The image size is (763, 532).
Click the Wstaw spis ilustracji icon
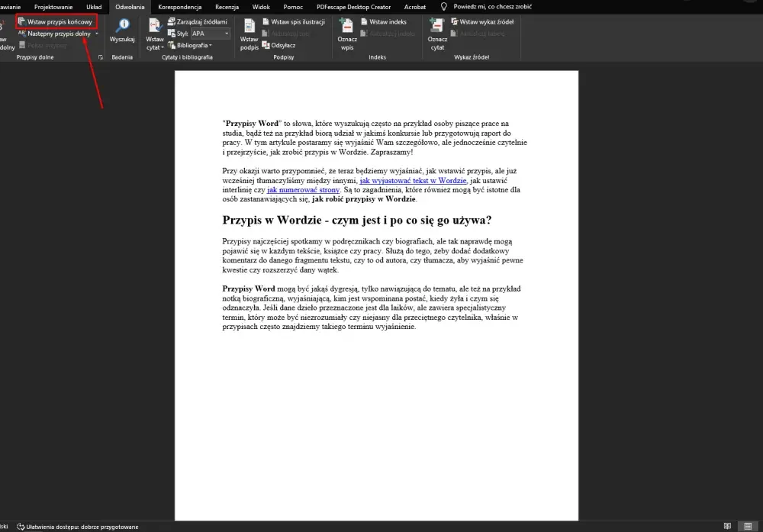pyautogui.click(x=266, y=21)
